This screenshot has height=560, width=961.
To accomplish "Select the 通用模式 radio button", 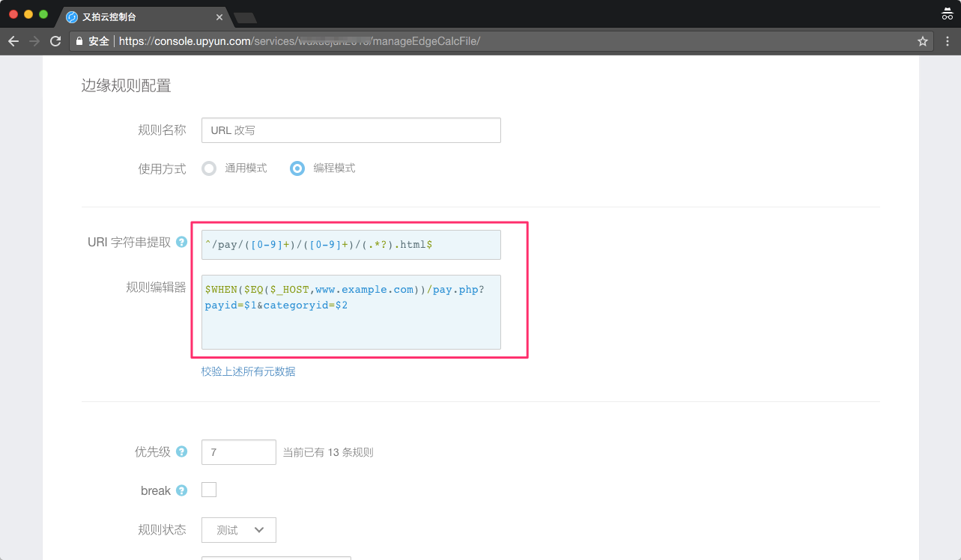I will [x=209, y=168].
